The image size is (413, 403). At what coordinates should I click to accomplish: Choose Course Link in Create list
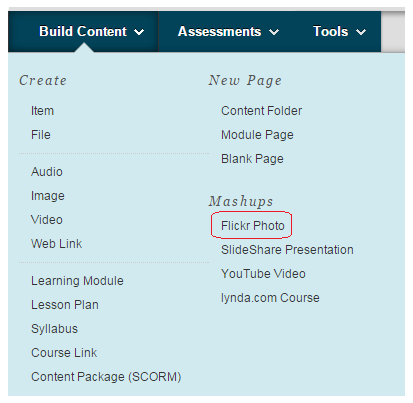(64, 353)
